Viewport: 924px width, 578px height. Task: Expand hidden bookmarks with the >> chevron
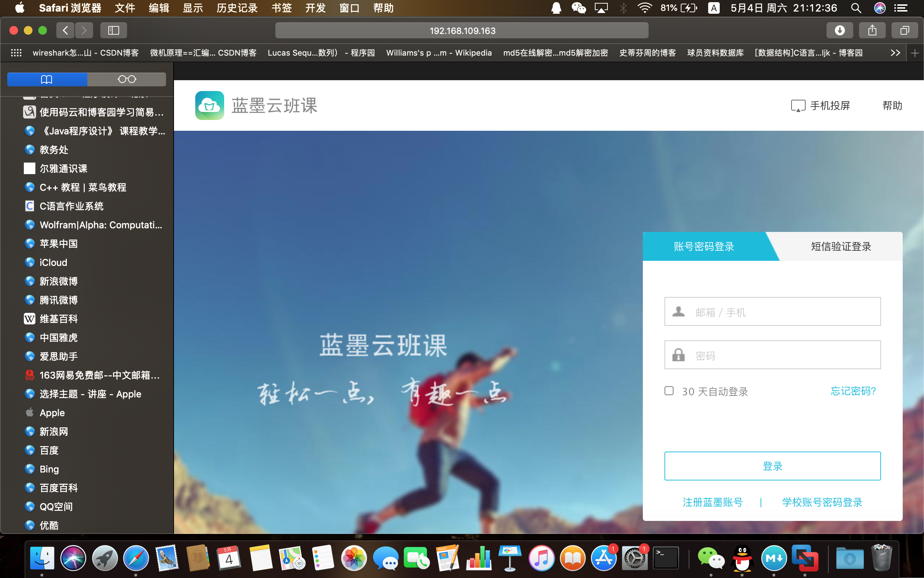(x=895, y=53)
